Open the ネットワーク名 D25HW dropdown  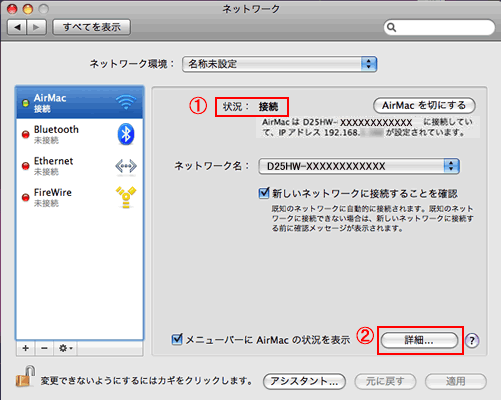[x=359, y=166]
